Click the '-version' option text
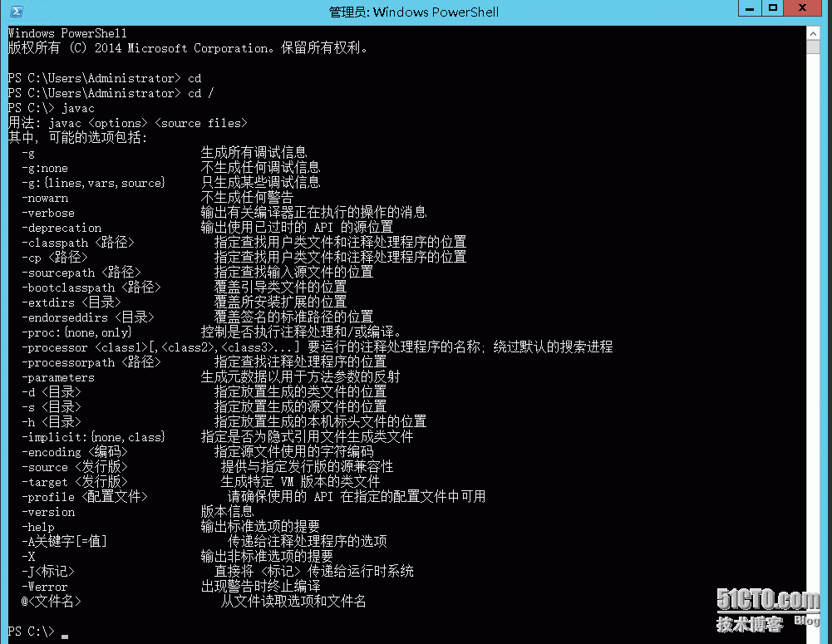The image size is (832, 644). [x=47, y=512]
